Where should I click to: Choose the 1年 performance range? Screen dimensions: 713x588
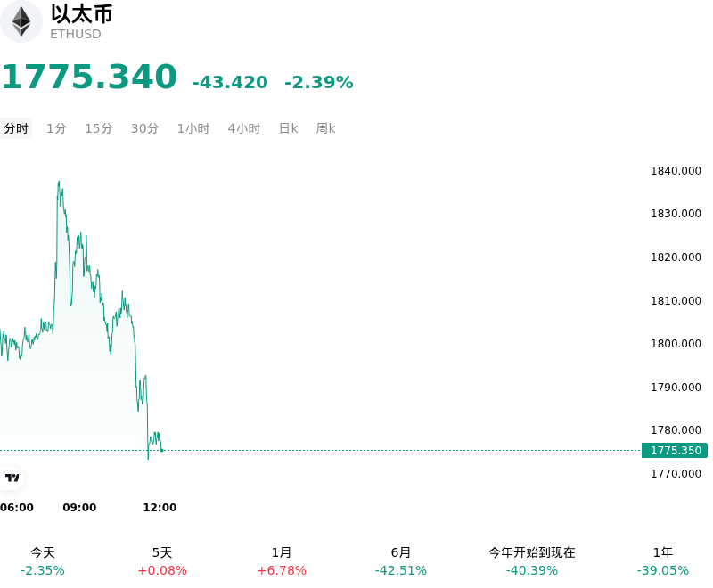[662, 561]
